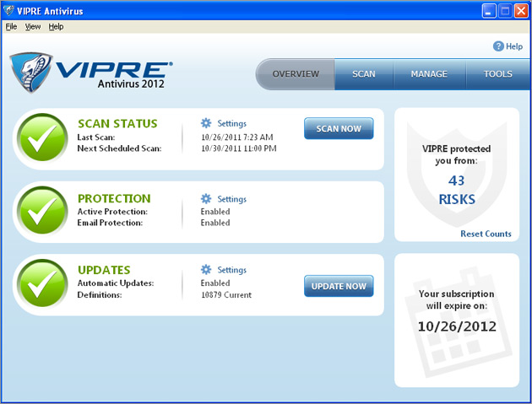Switch to the Overview tab
The height and width of the screenshot is (404, 532).
point(296,74)
